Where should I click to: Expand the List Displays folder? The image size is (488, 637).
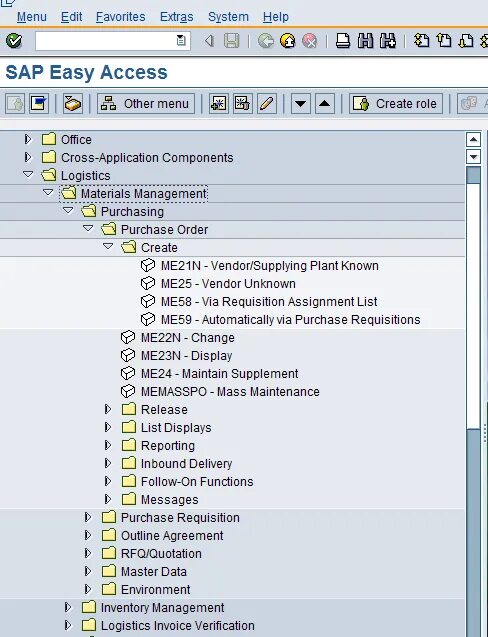tap(108, 427)
